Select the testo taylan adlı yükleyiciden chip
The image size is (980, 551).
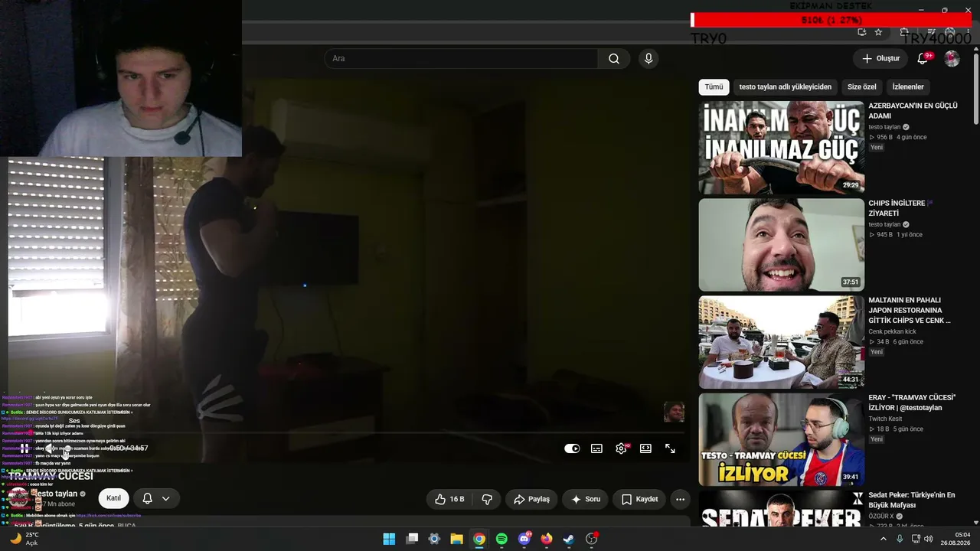tap(785, 87)
